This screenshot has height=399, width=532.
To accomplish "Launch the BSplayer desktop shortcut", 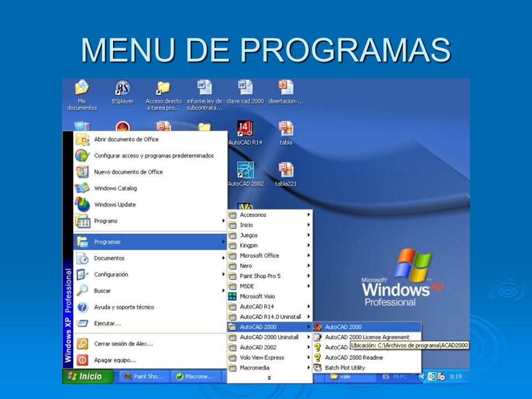I will (122, 93).
